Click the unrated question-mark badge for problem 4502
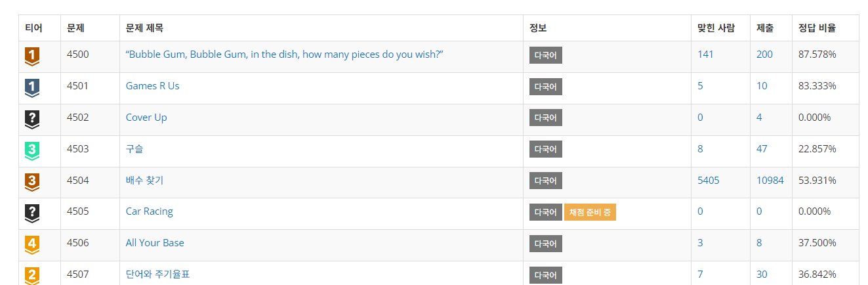The height and width of the screenshot is (285, 868). pos(32,119)
